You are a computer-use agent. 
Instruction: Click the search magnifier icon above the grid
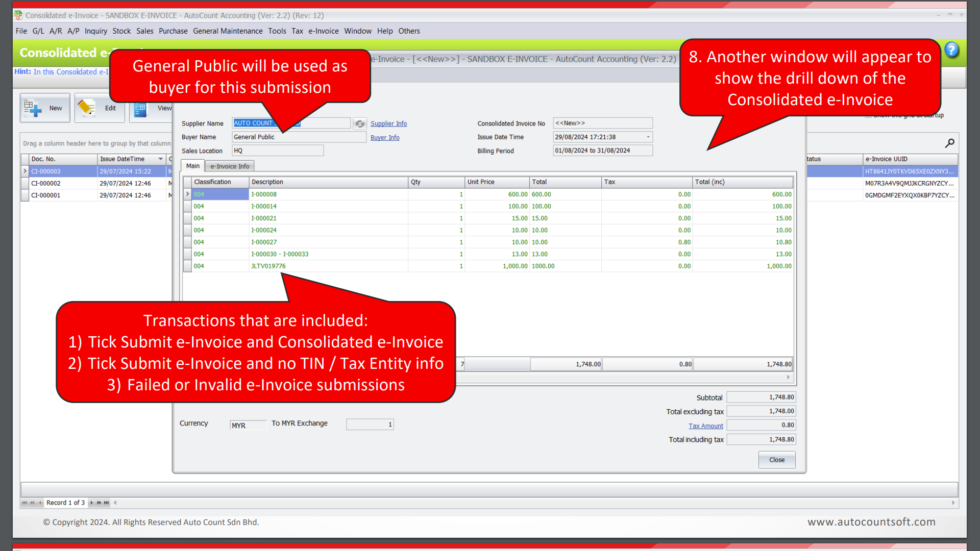point(949,143)
